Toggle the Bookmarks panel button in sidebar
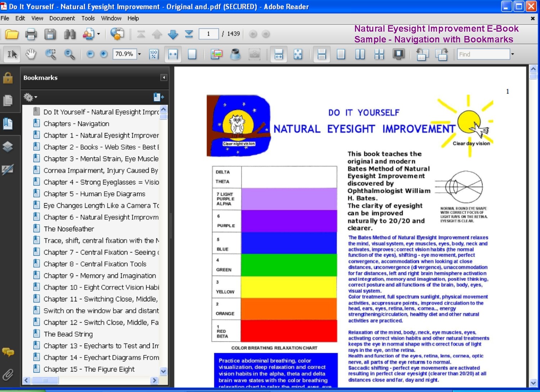The height and width of the screenshot is (392, 540). tap(8, 124)
